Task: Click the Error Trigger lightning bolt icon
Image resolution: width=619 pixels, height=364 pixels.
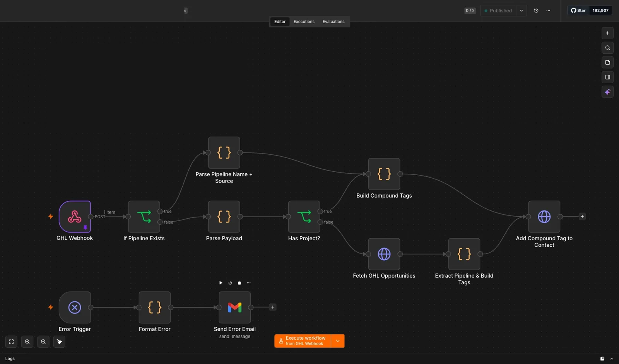Action: 51,307
